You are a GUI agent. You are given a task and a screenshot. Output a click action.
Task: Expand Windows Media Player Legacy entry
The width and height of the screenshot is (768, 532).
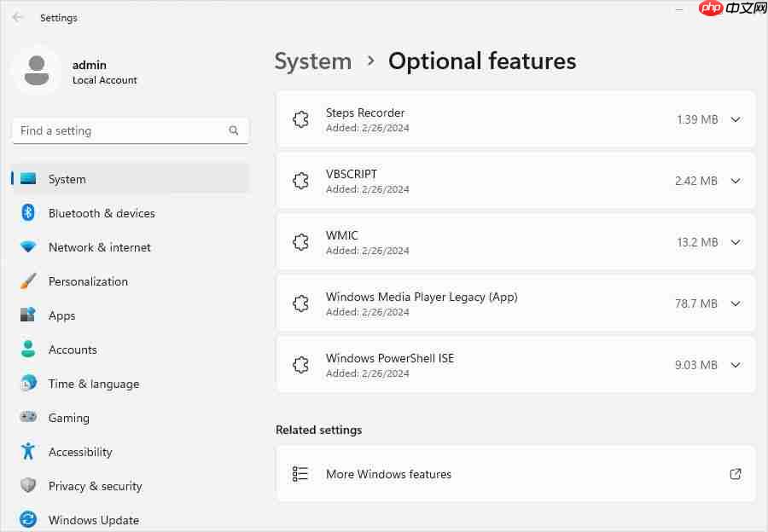pyautogui.click(x=736, y=304)
